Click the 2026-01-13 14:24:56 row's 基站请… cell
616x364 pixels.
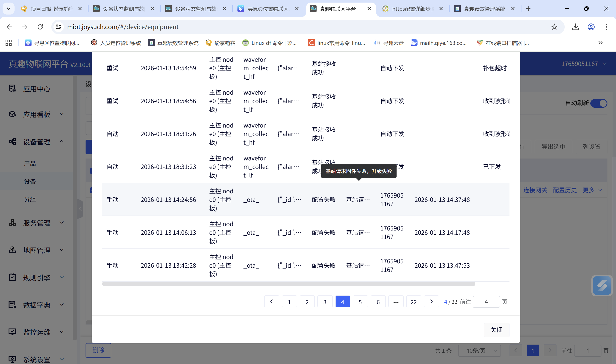coord(358,200)
